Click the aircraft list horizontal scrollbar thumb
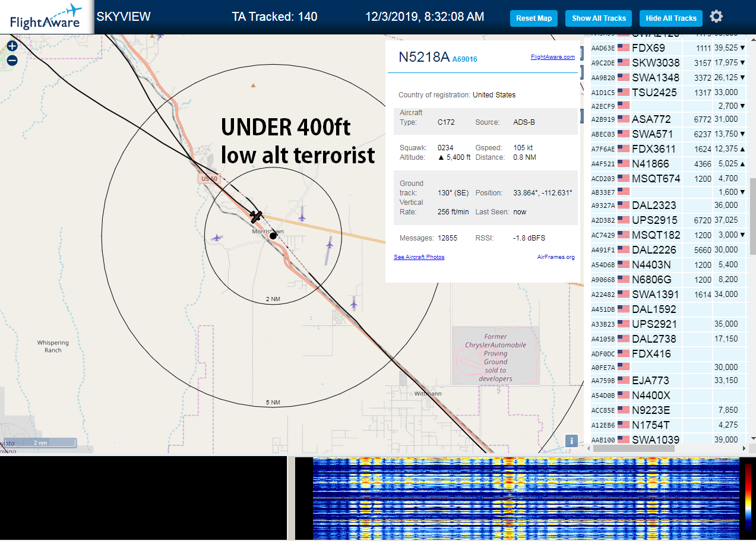This screenshot has width=756, height=541. pos(633,448)
